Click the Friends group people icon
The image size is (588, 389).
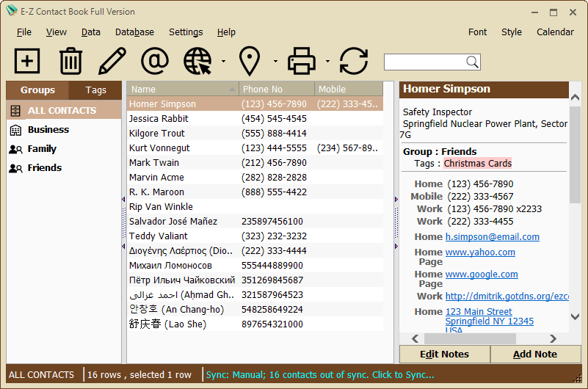(x=15, y=168)
